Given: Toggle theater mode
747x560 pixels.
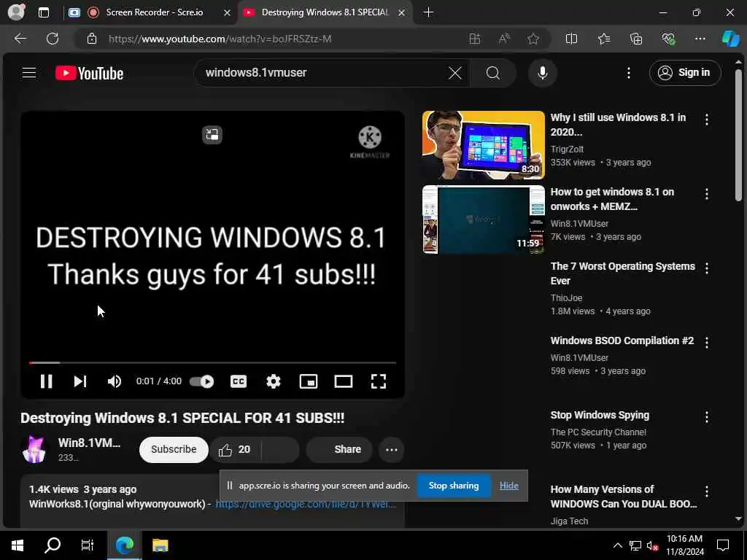Looking at the screenshot, I should tap(343, 381).
